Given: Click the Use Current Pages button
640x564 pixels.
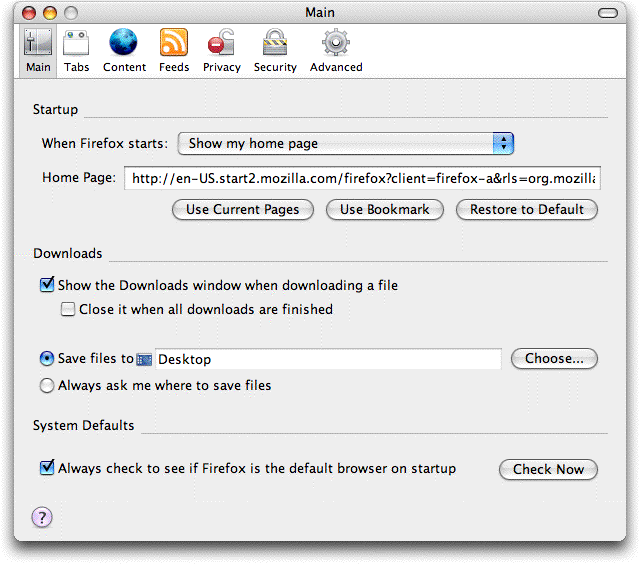Looking at the screenshot, I should (x=243, y=210).
